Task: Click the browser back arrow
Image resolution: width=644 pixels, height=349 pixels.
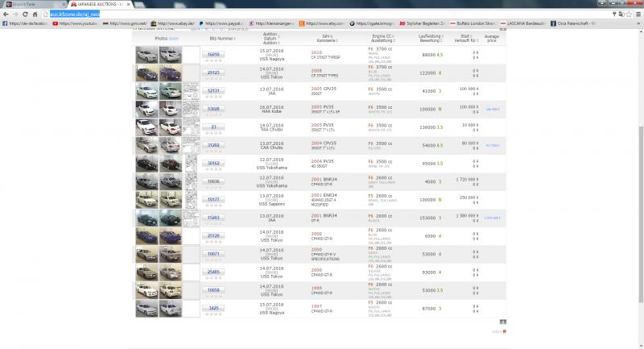Action: click(6, 15)
